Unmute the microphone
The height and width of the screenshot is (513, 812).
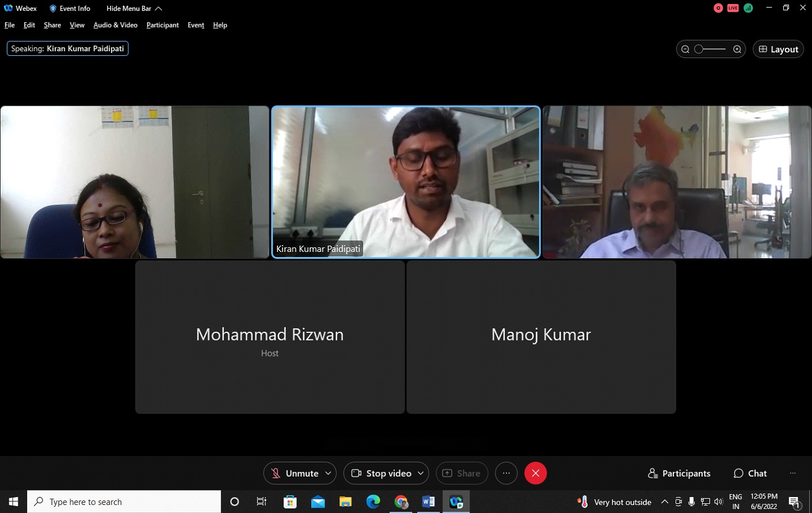pos(295,473)
